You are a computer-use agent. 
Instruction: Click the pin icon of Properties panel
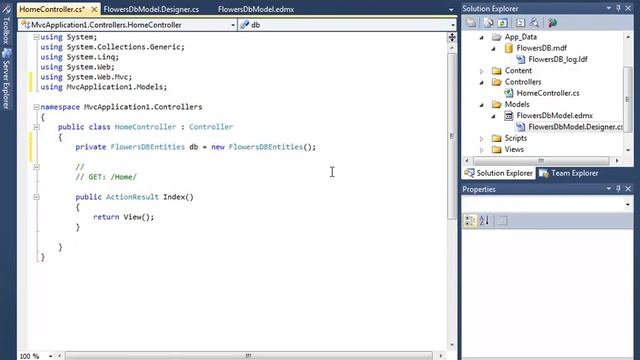click(x=618, y=189)
